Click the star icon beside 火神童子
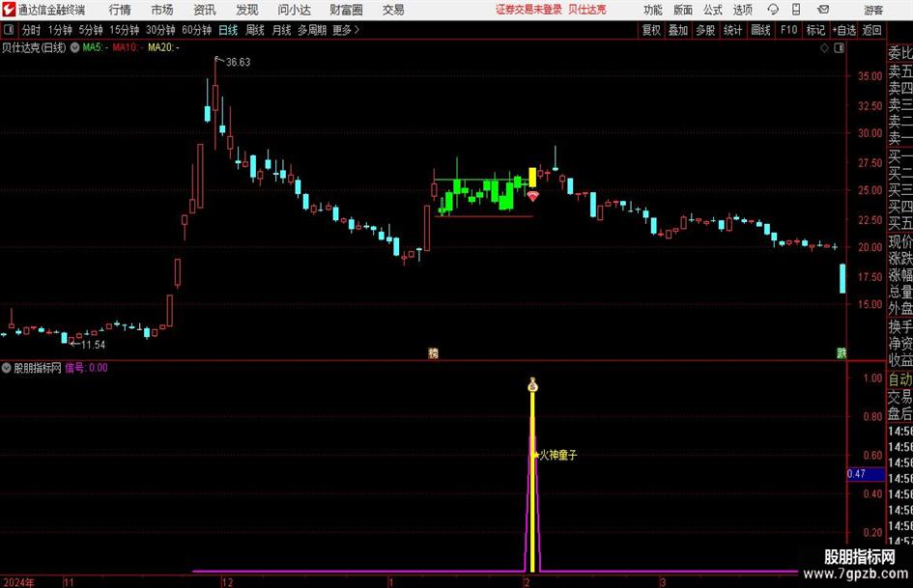This screenshot has width=913, height=588. pos(535,455)
